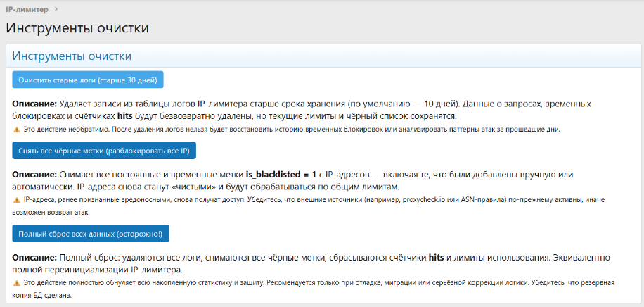Click bold "hits" in the old logs description

125,115
